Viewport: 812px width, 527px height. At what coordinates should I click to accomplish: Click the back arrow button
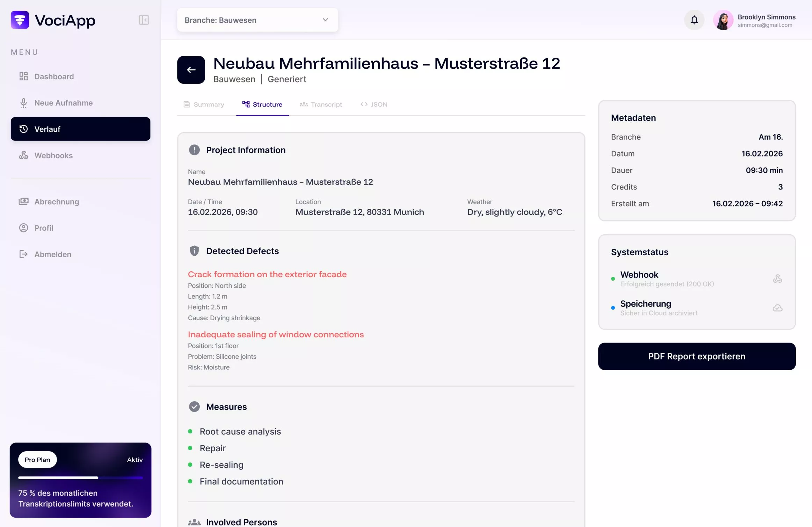click(x=191, y=70)
